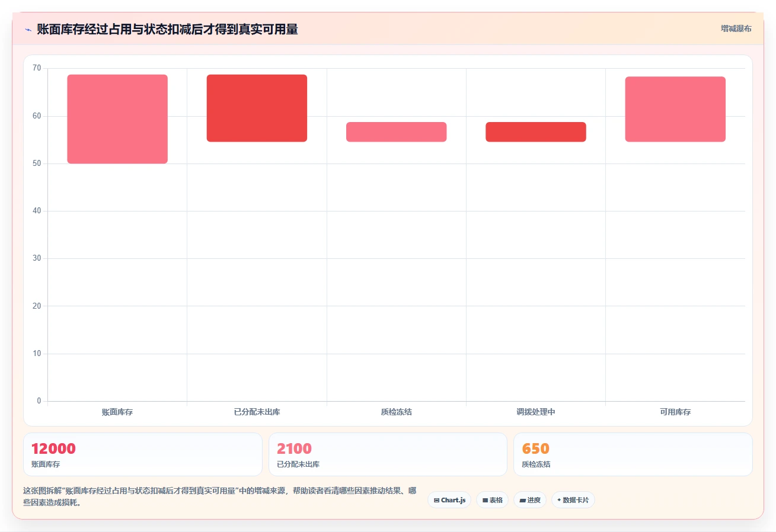
Task: Click the 12000 账面库存 data card
Action: click(x=143, y=454)
